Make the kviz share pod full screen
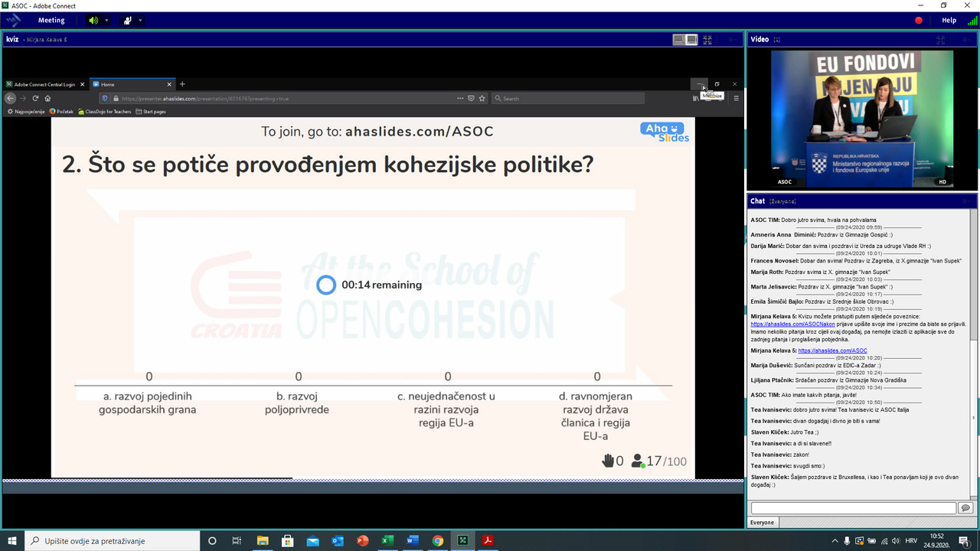Screen dimensions: 980x551 (x=707, y=40)
